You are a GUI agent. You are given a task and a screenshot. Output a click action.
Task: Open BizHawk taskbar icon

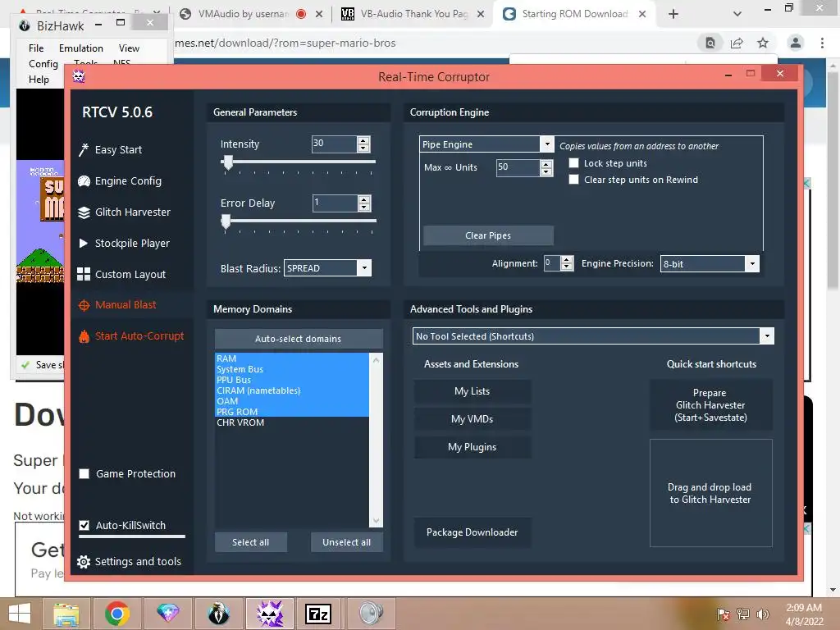point(218,614)
